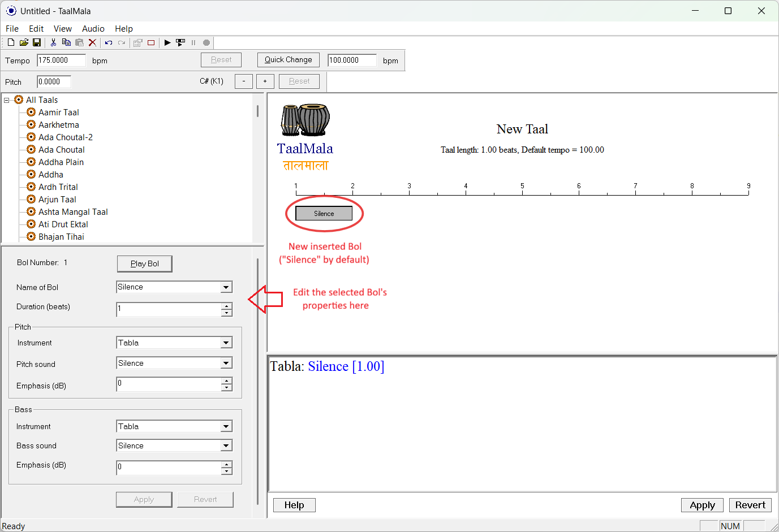Screen dimensions: 779x532
Task: Open the Audio menu
Action: [x=93, y=29]
